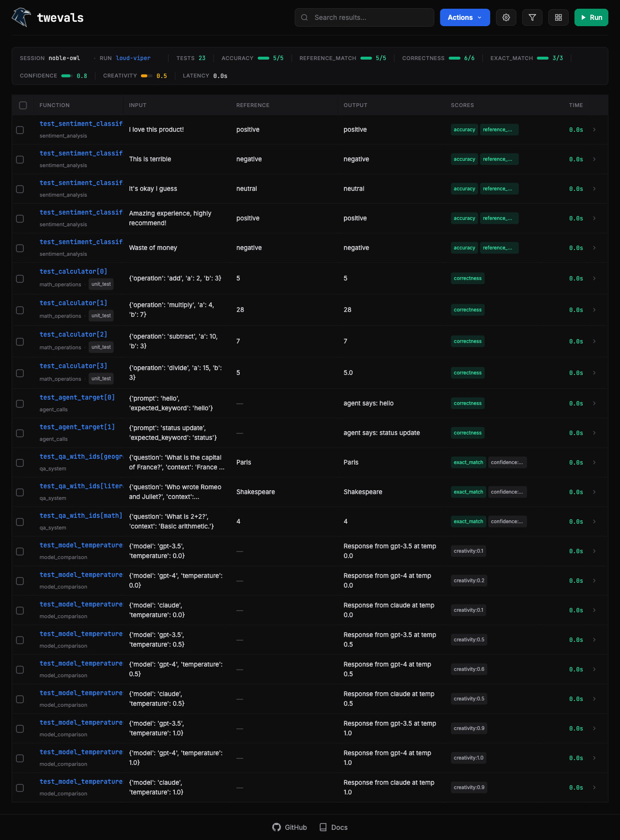Open the settings gear icon
Viewport: 620px width, 840px height.
(x=506, y=17)
